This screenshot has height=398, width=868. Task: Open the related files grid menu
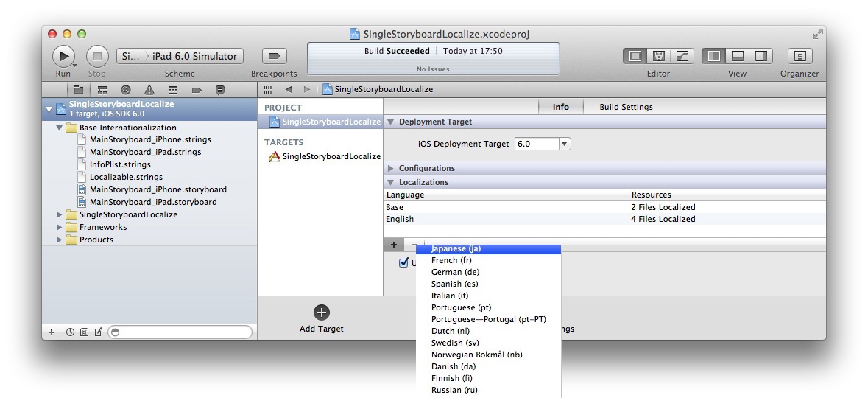pyautogui.click(x=268, y=89)
